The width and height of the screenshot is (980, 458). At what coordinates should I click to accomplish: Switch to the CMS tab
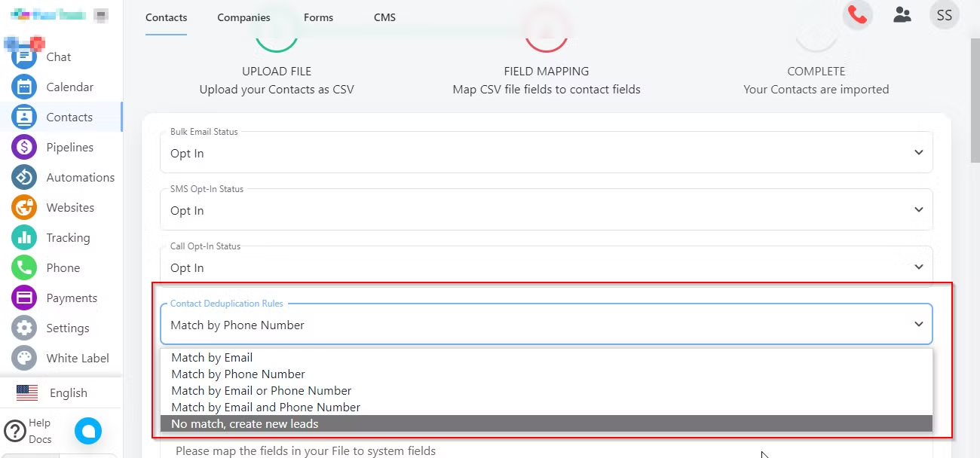click(384, 17)
